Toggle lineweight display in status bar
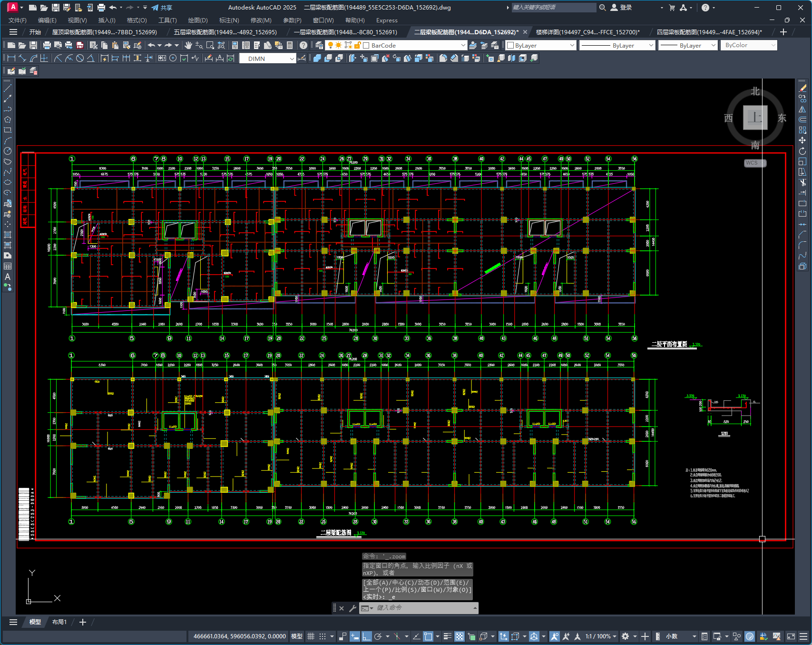 [x=447, y=636]
